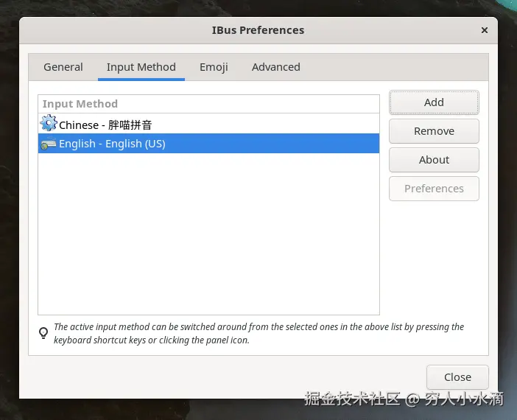Close IBus Preferences via title bar X
This screenshot has width=517, height=420.
[x=485, y=30]
